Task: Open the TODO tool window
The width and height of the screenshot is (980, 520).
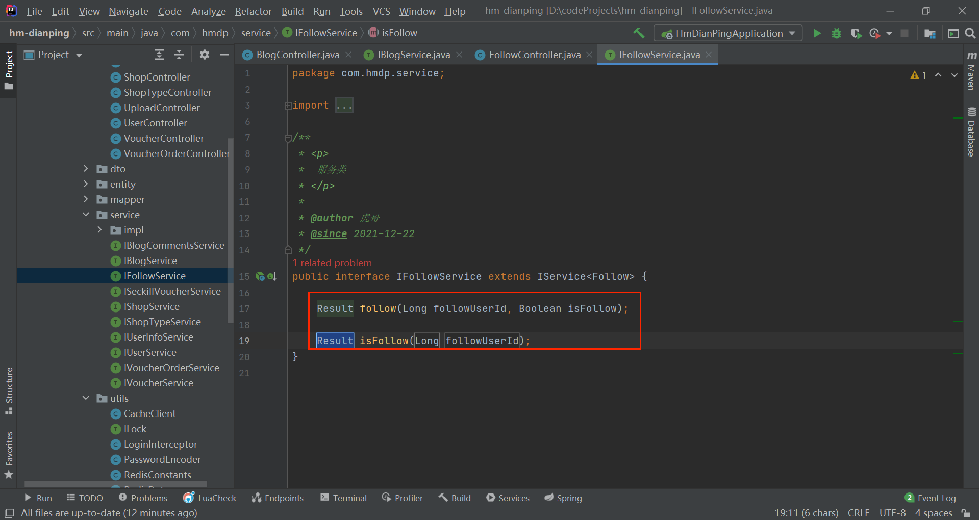Action: pos(85,498)
